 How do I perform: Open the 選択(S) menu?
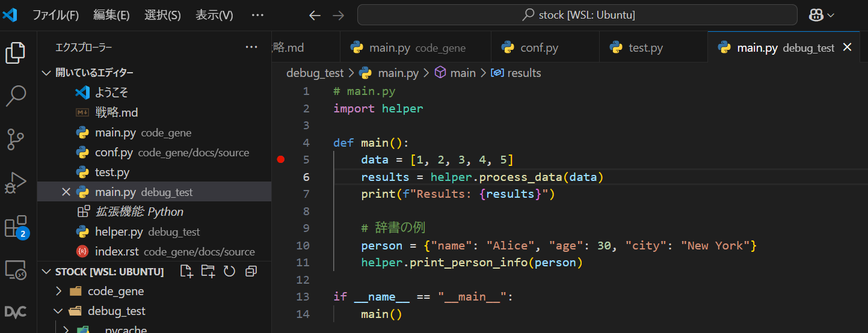point(162,15)
